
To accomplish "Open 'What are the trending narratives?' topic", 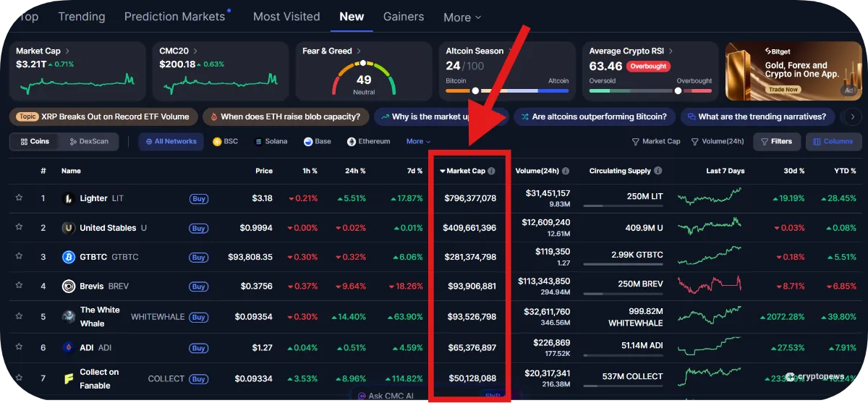I will (757, 116).
